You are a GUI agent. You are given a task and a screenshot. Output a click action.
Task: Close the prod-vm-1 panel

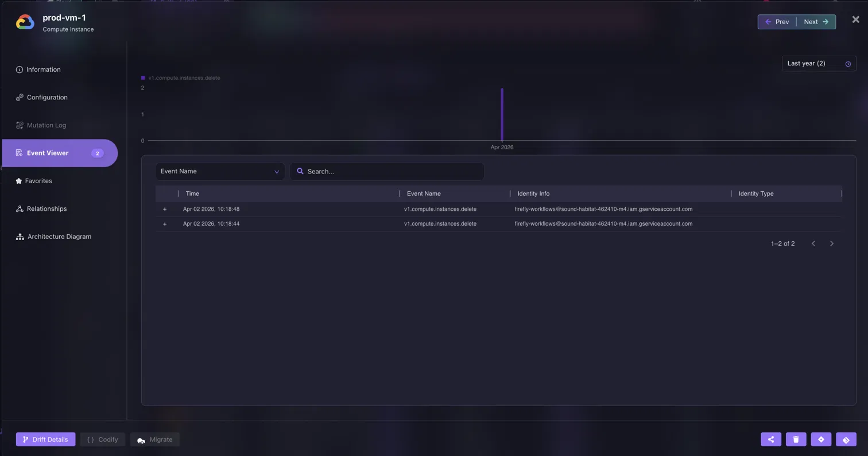pos(855,20)
